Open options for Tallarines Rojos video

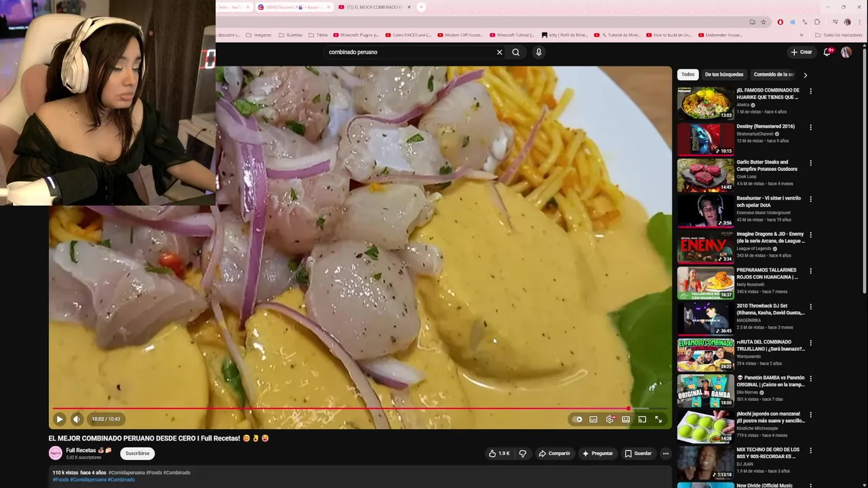(810, 270)
